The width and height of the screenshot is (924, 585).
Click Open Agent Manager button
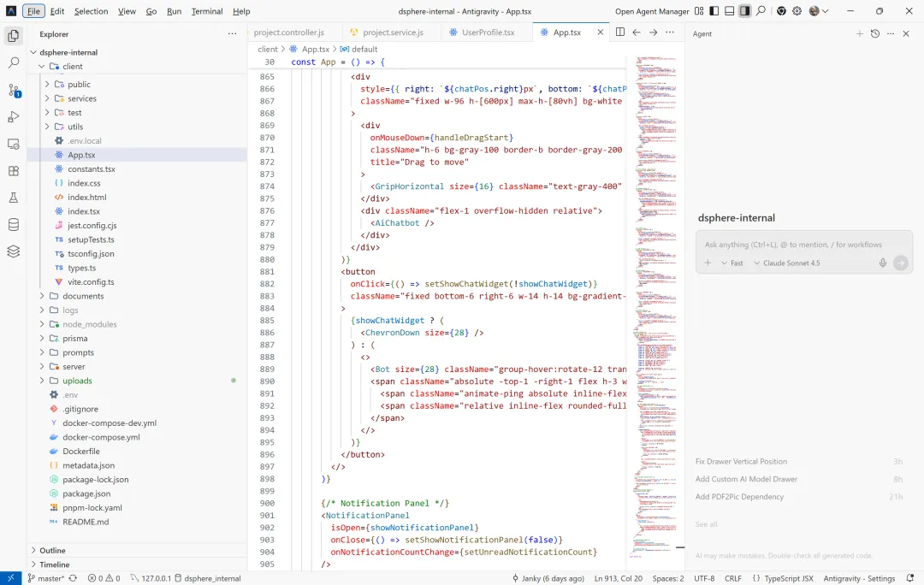click(652, 11)
